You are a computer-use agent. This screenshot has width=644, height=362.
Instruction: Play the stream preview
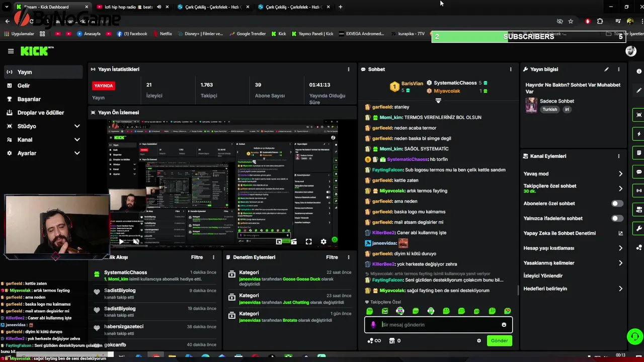pyautogui.click(x=121, y=242)
